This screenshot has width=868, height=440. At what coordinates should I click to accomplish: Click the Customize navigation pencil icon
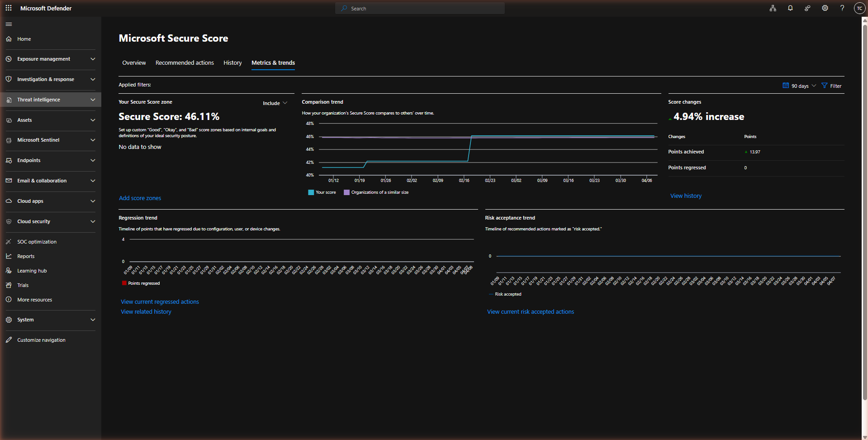[9, 340]
